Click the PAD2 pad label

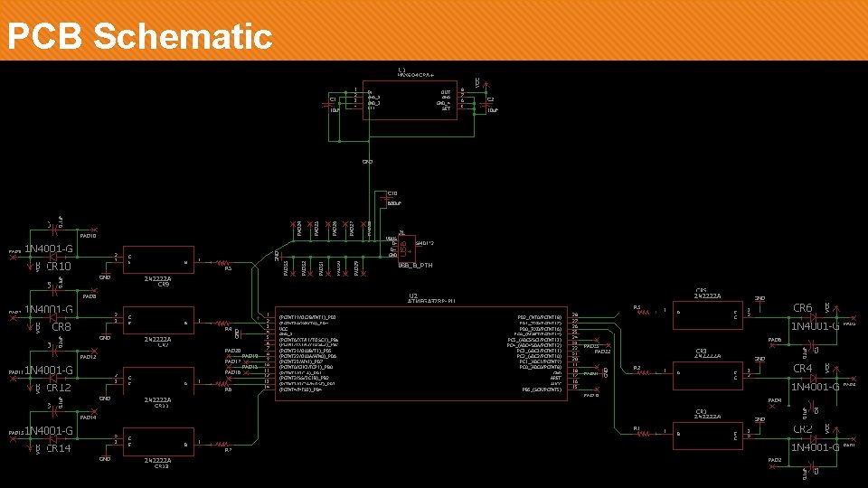[775, 460]
